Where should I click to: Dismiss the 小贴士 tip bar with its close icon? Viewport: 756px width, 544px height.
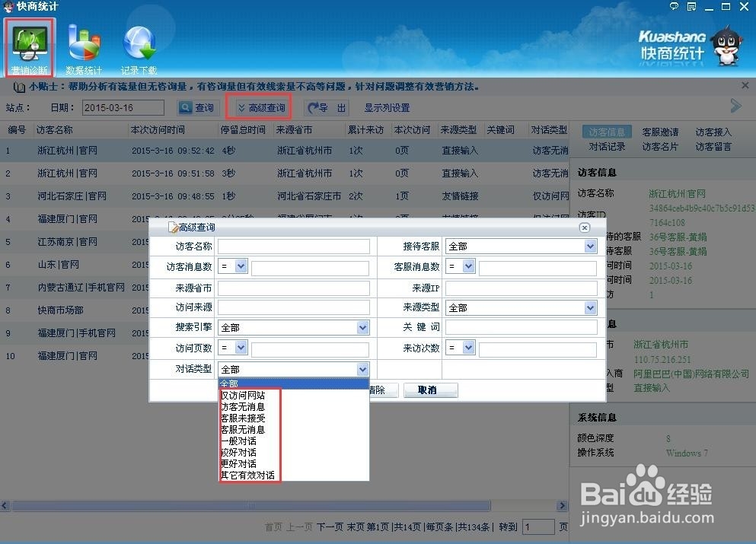(x=745, y=85)
